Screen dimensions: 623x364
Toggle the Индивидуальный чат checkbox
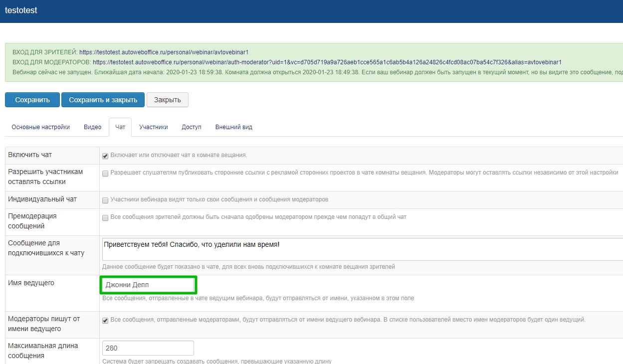[x=105, y=200]
